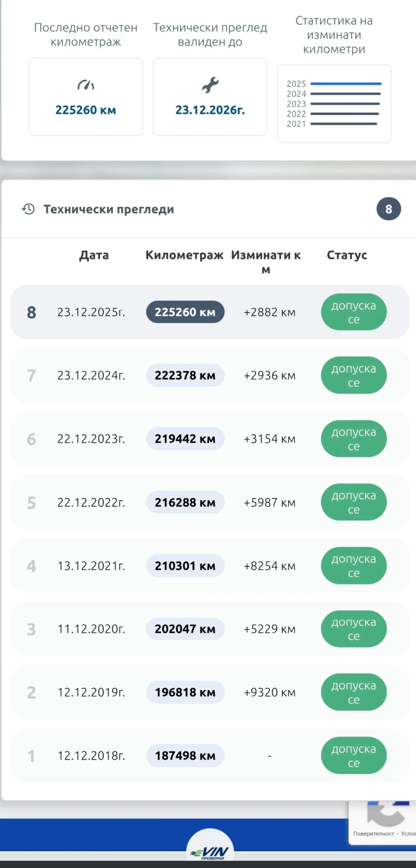Click the 210301 км mileage pill

coord(185,566)
